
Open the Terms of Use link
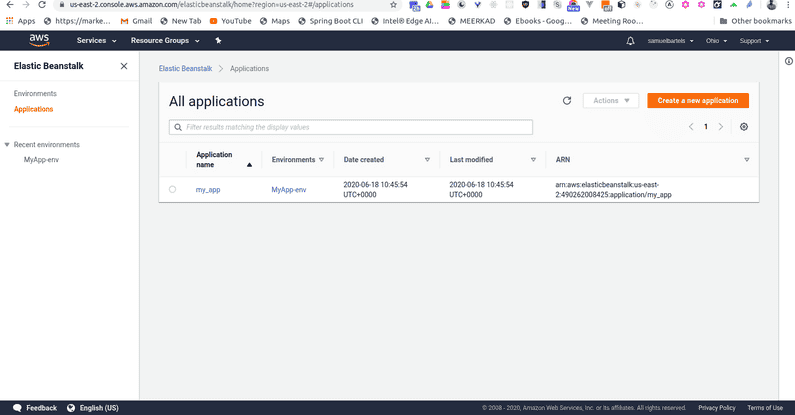(765, 408)
